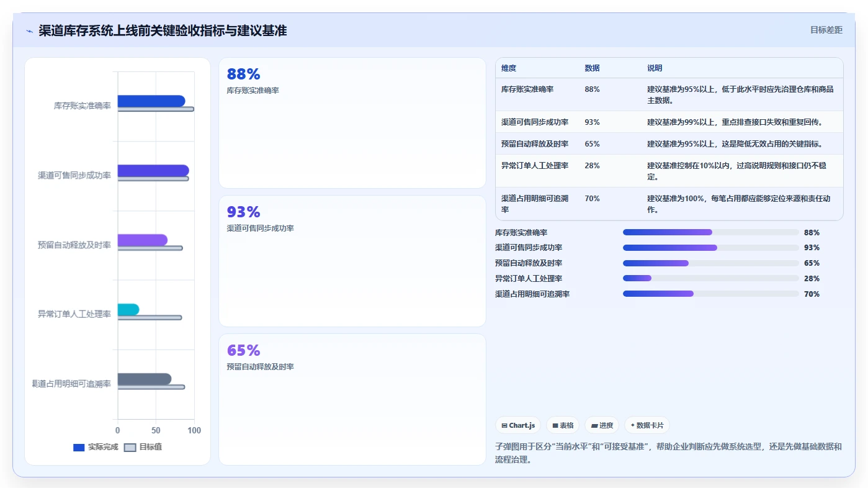Click the 28% progress percentage label
Screen dimensions: 868x488
tap(812, 279)
